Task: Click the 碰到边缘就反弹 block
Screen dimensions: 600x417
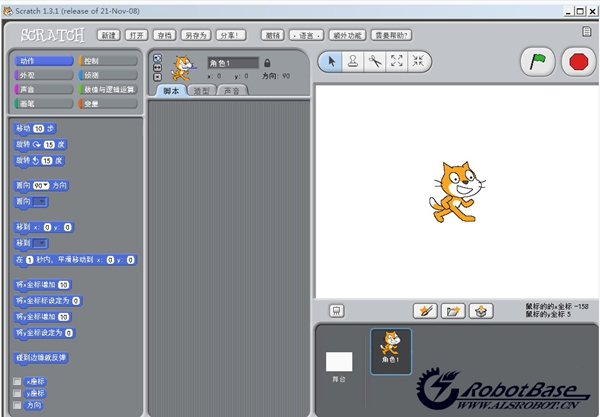Action: coord(41,358)
